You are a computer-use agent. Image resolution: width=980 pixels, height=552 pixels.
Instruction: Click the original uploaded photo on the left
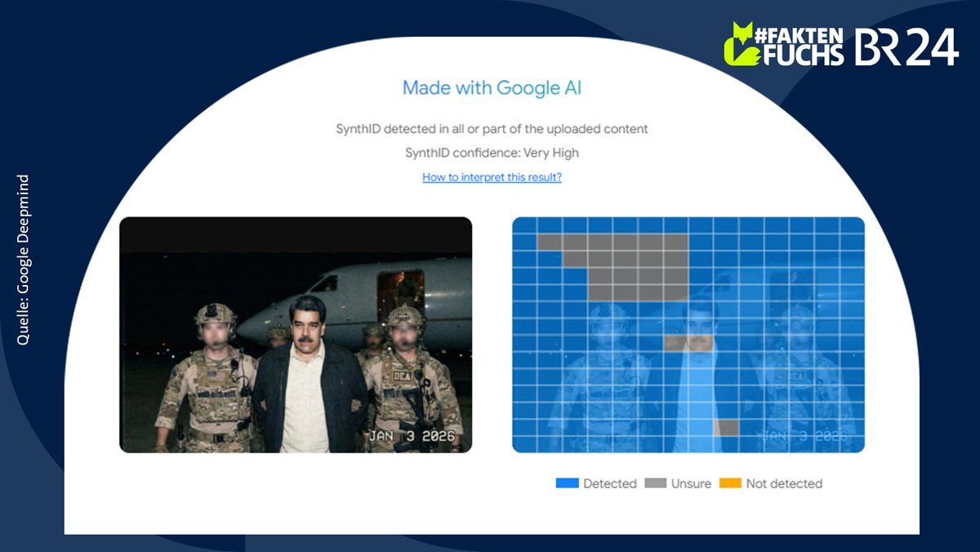(298, 332)
